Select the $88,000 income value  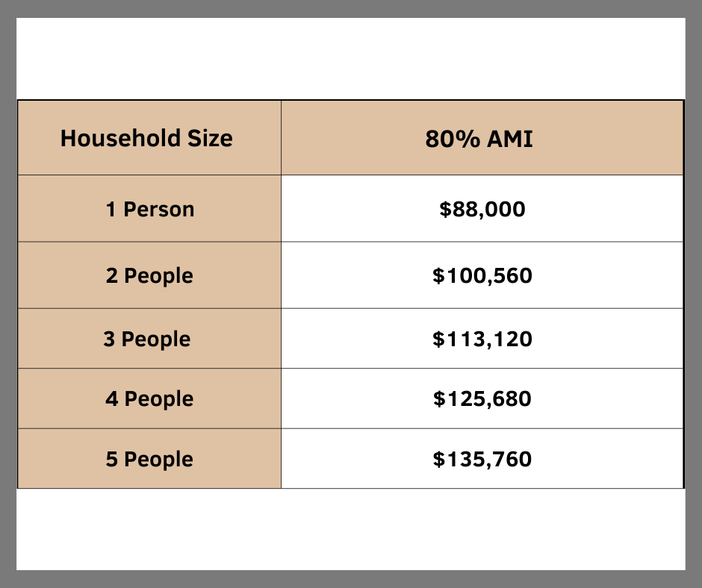pyautogui.click(x=482, y=209)
